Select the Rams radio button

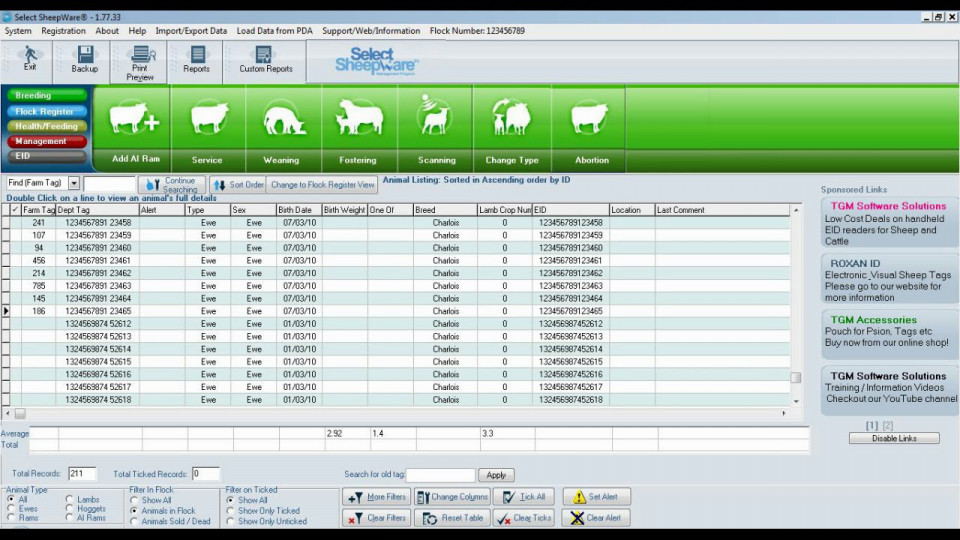tap(11, 518)
